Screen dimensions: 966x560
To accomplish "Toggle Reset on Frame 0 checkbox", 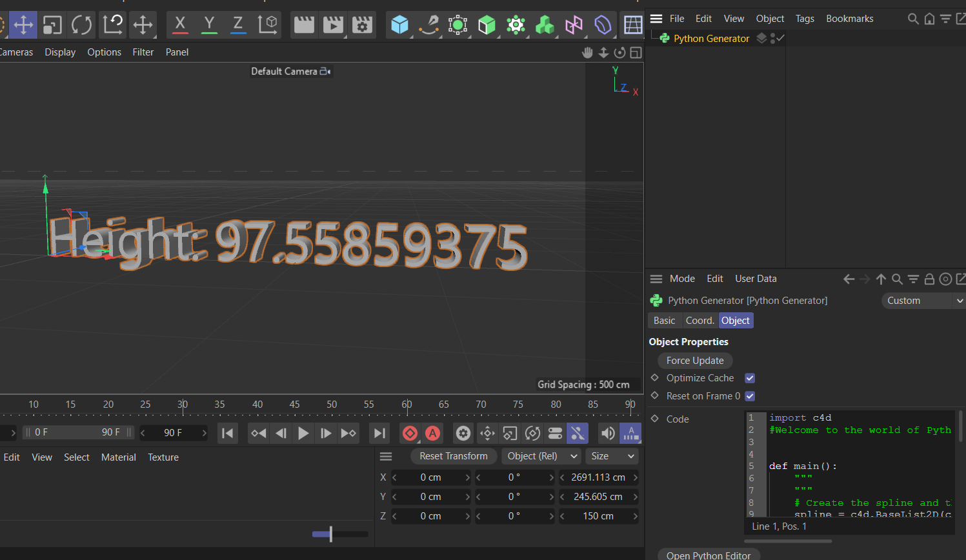I will (x=750, y=396).
